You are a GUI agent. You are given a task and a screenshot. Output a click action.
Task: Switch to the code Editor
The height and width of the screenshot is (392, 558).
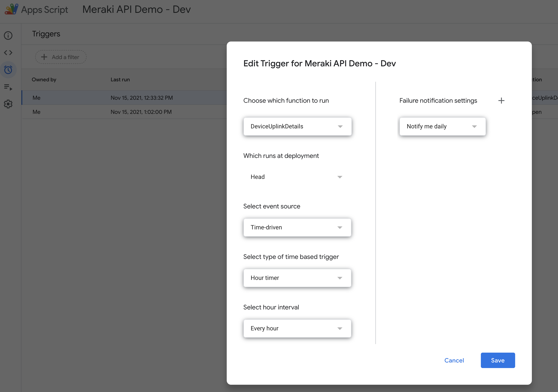click(x=8, y=52)
